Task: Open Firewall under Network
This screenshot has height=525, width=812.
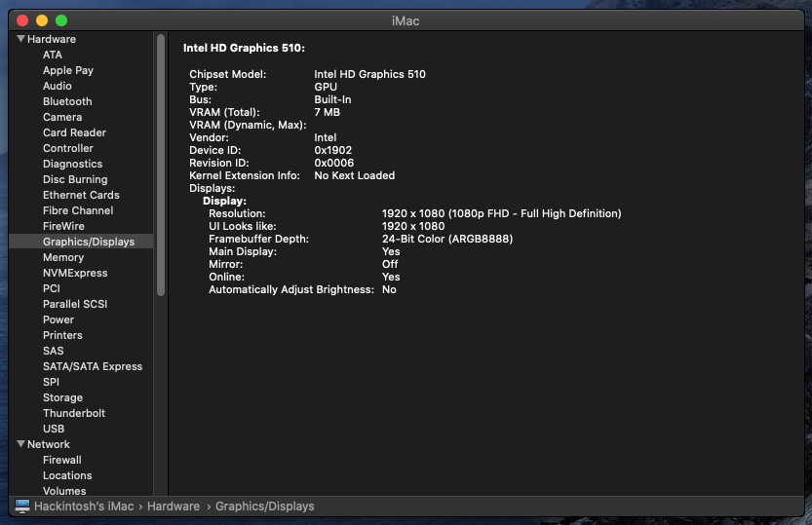Action: click(61, 460)
